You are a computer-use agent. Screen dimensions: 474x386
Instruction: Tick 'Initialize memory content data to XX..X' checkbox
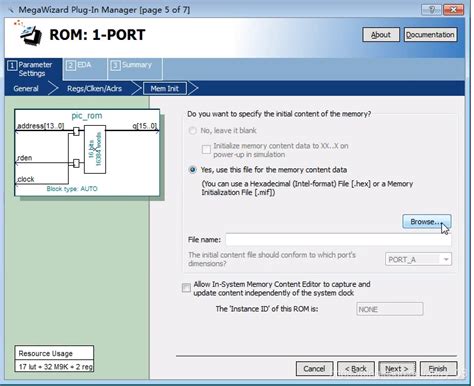[x=206, y=149]
